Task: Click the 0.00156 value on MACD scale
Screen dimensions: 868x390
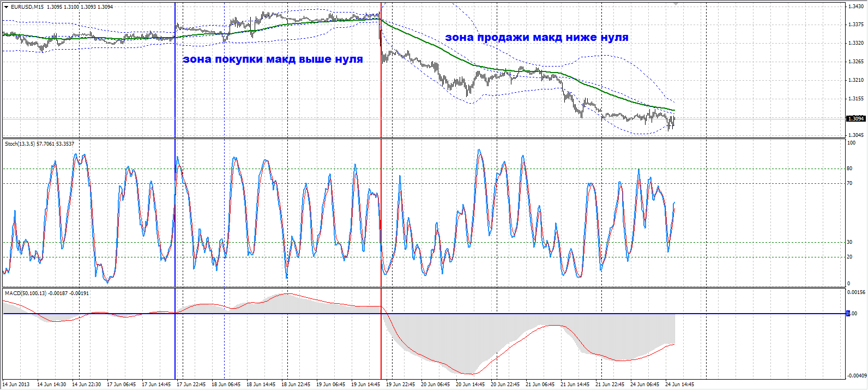Action: 857,292
